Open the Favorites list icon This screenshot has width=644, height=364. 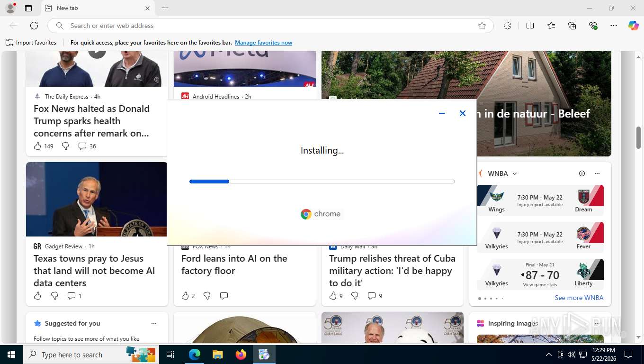[551, 26]
